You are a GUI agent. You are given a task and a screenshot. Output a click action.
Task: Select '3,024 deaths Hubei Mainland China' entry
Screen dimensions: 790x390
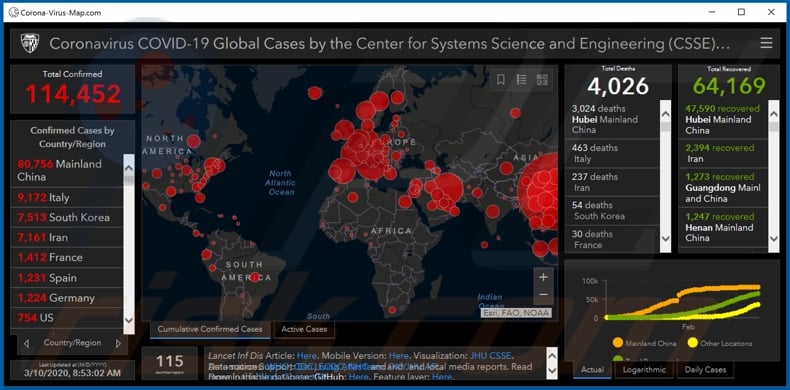tap(612, 119)
